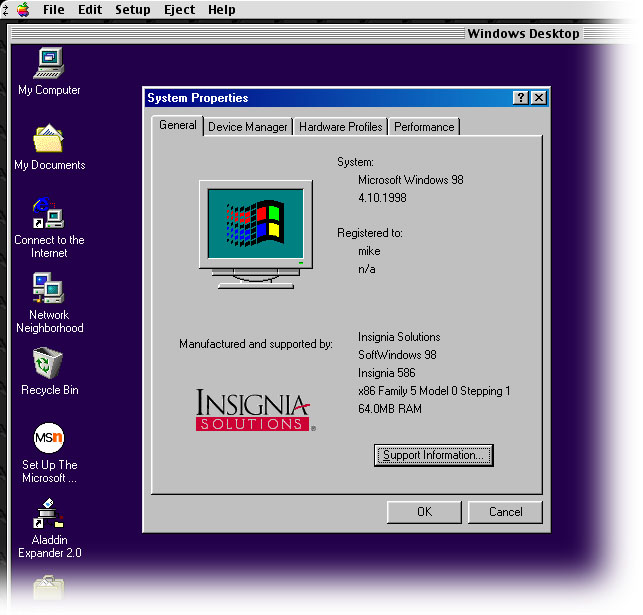Viewport: 643px width, 615px height.
Task: Open the Apple menu icon
Action: [x=23, y=9]
